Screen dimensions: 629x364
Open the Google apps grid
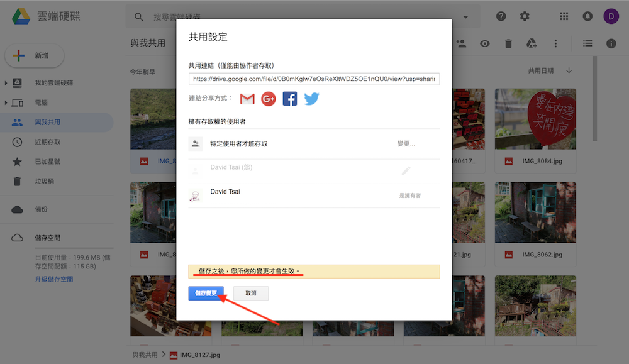point(564,16)
